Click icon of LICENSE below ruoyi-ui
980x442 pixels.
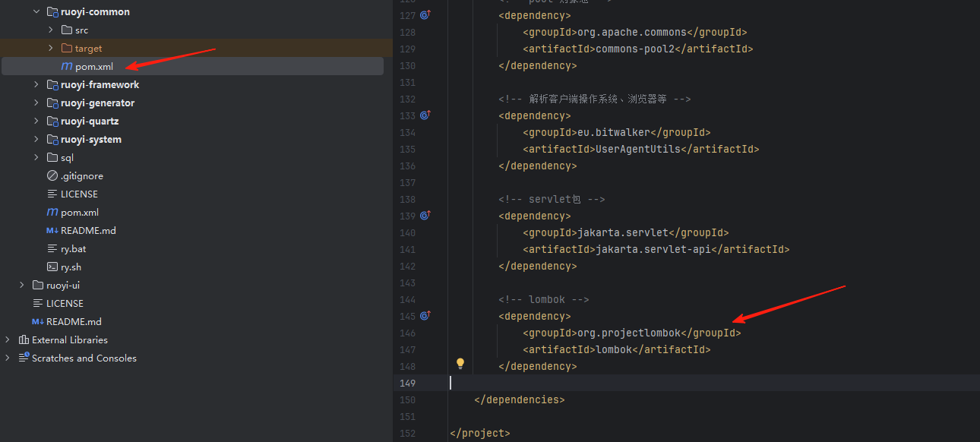[x=38, y=303]
